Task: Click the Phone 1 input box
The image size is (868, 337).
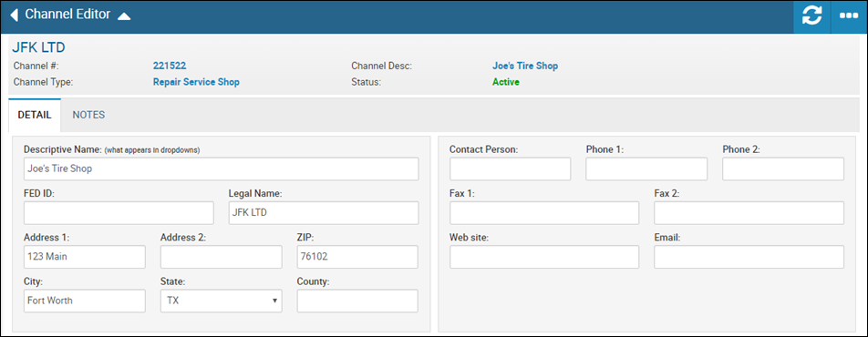Action: (646, 168)
